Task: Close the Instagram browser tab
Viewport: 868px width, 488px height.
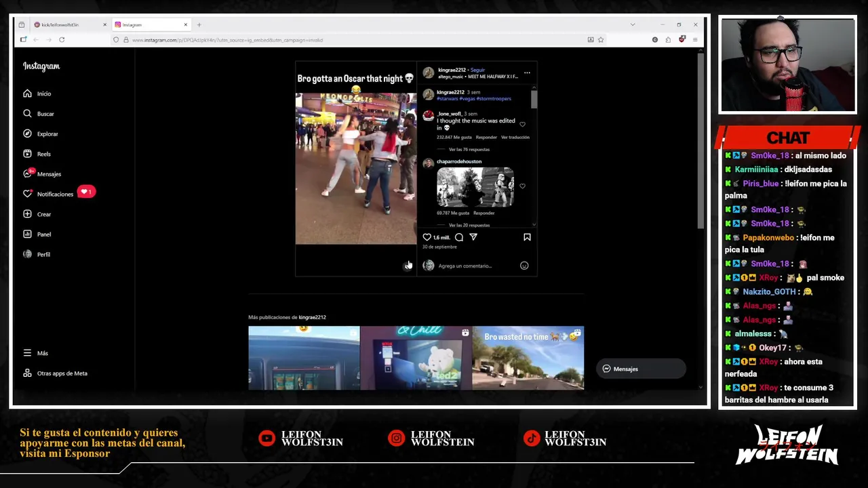Action: click(185, 25)
